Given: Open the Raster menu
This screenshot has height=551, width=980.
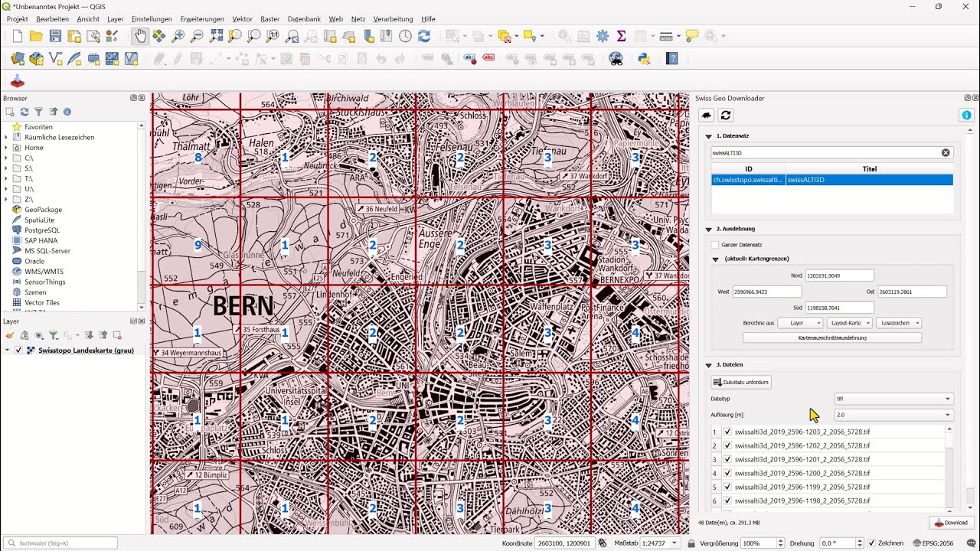Looking at the screenshot, I should tap(269, 19).
